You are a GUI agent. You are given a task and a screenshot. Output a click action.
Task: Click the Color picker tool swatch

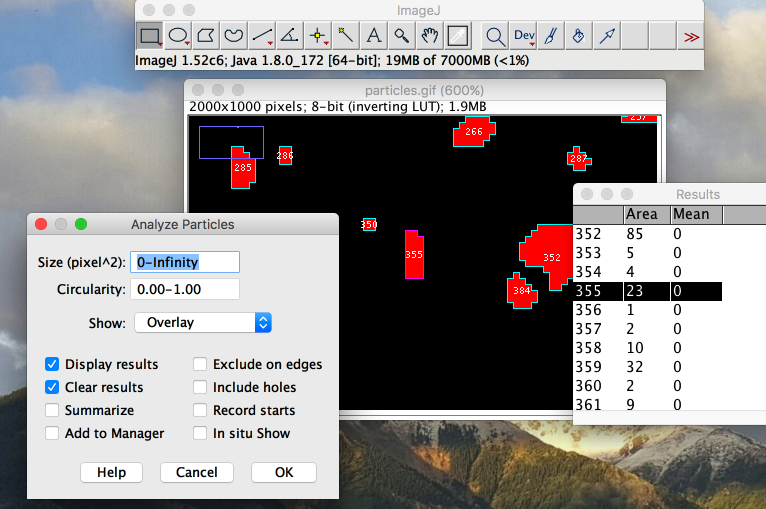tap(457, 37)
